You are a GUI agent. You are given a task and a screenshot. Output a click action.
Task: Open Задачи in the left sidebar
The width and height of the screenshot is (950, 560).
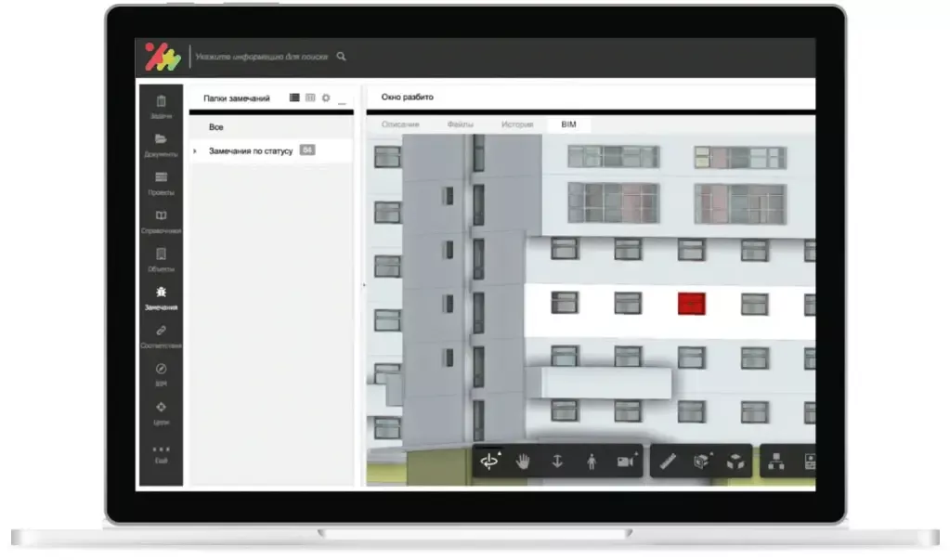161,107
